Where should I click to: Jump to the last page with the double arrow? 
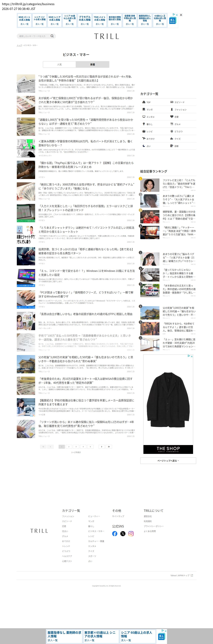click(109, 447)
